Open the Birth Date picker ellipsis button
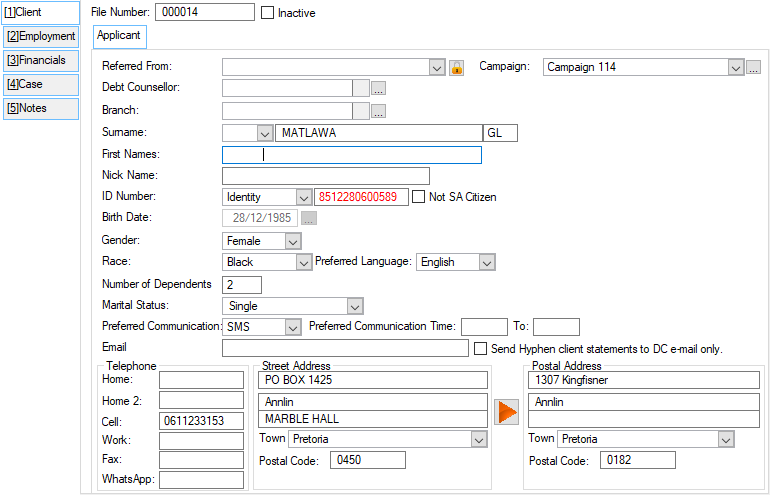770x495 pixels. [x=309, y=219]
